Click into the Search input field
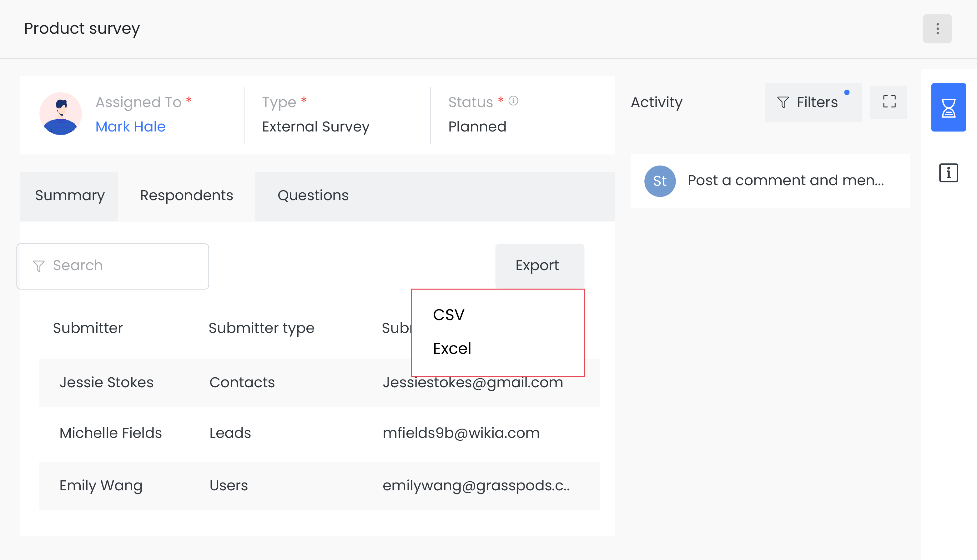Screen dimensions: 977x560 coord(123,266)
